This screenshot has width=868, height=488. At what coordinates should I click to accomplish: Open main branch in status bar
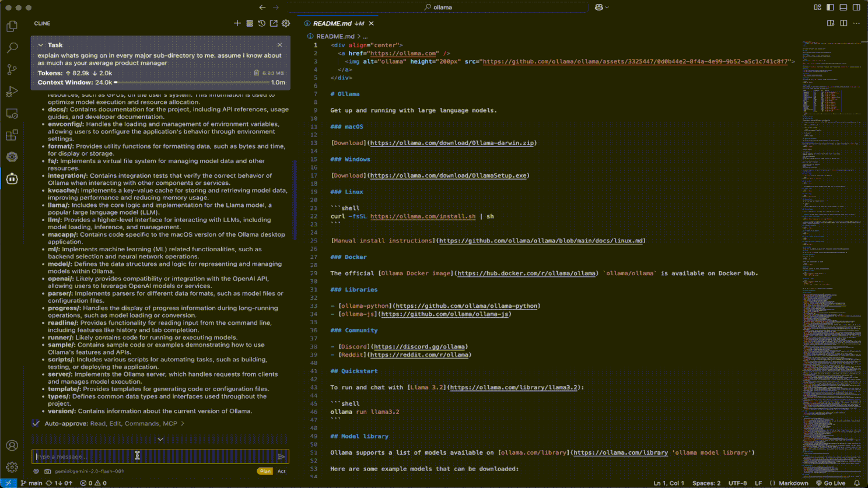tap(32, 483)
